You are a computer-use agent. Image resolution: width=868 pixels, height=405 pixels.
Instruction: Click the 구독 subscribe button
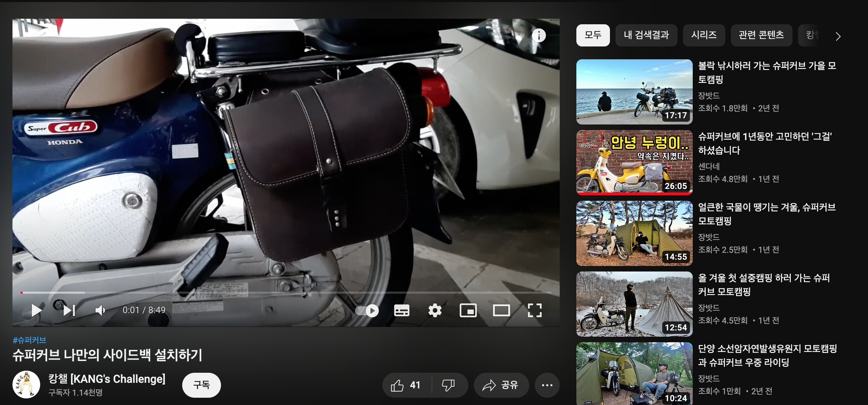click(201, 385)
